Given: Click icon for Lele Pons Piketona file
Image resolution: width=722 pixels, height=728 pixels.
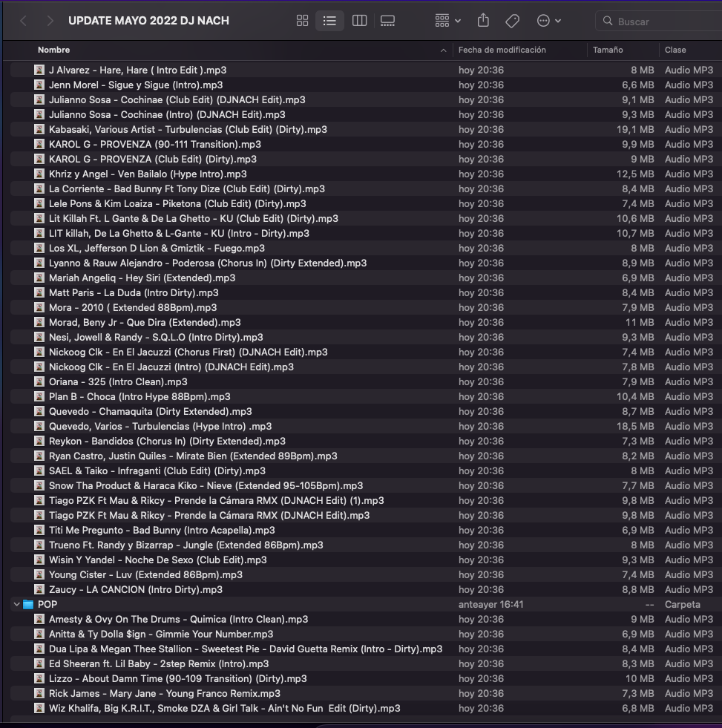Looking at the screenshot, I should (x=39, y=204).
